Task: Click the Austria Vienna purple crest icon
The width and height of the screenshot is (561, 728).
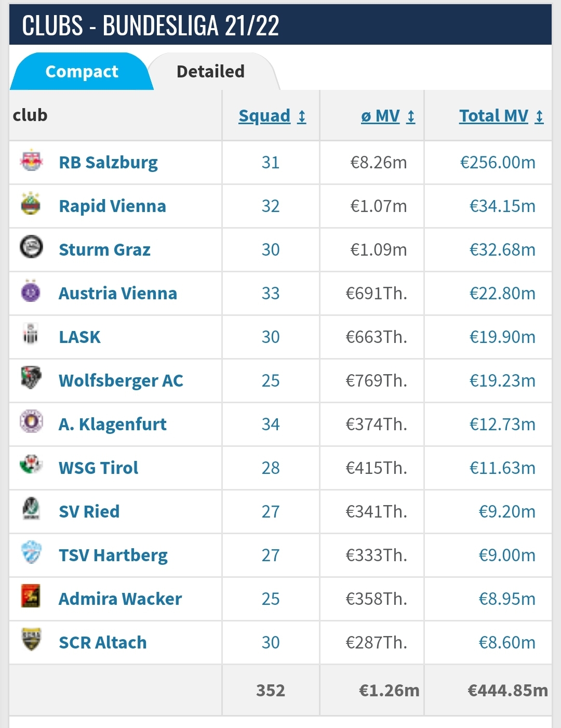Action: (x=31, y=291)
